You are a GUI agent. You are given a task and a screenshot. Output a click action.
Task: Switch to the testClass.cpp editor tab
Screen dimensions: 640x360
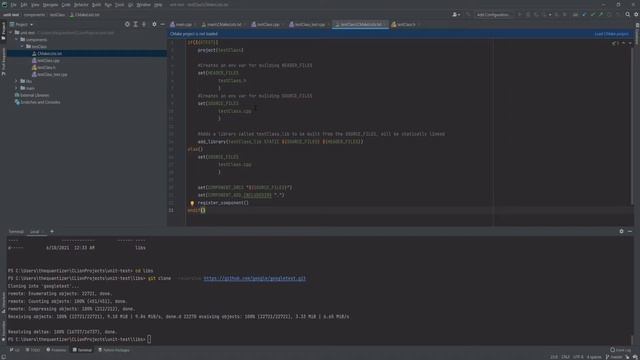(266, 24)
